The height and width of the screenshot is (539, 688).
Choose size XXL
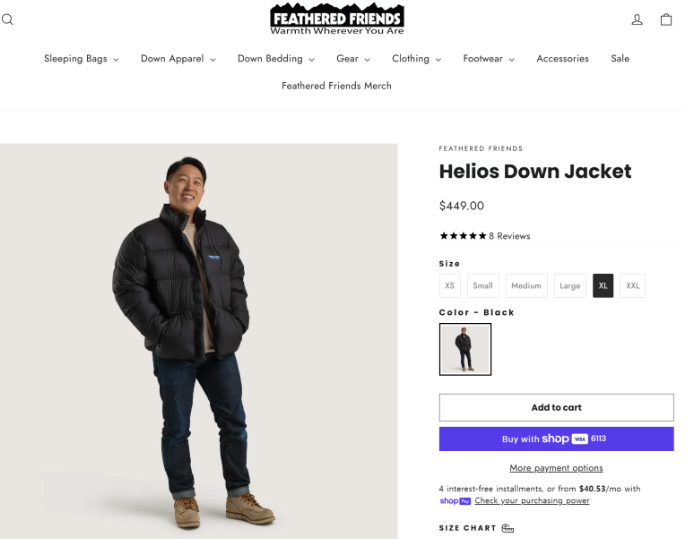633,286
